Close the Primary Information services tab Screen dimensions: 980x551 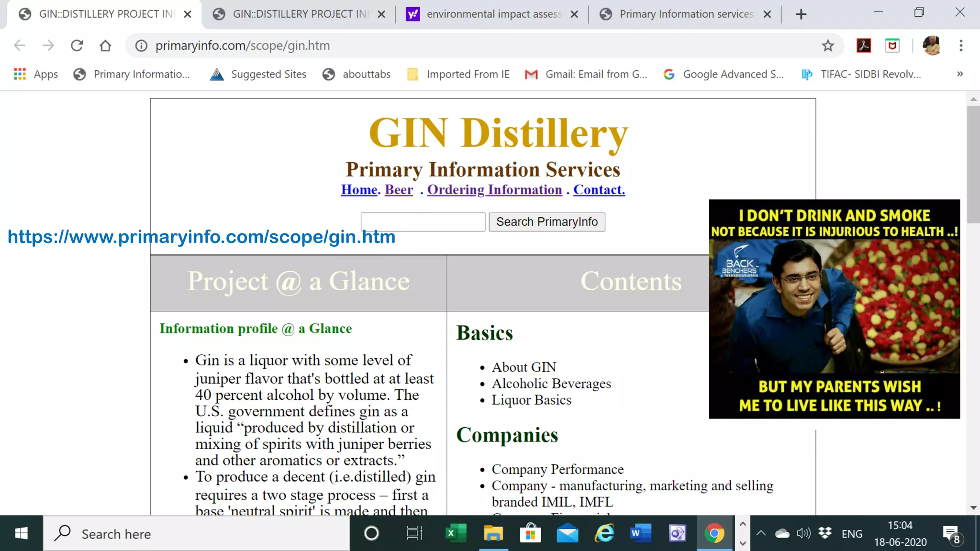coord(767,14)
